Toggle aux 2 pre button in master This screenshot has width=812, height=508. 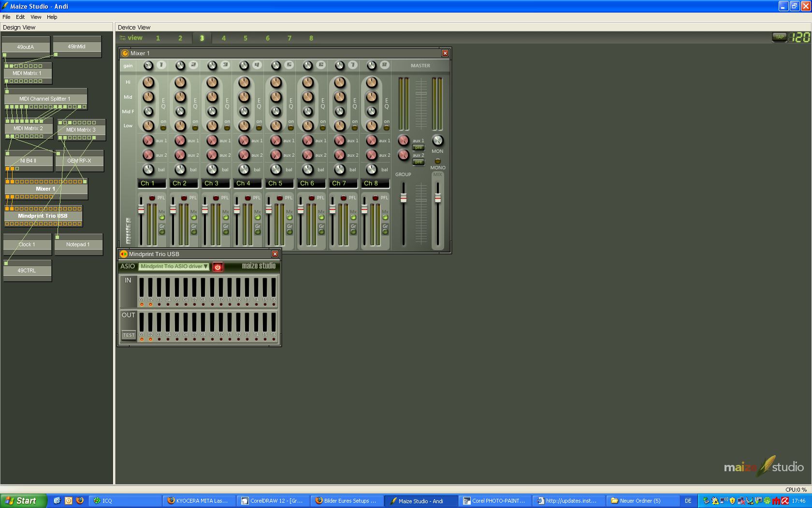coord(418,162)
